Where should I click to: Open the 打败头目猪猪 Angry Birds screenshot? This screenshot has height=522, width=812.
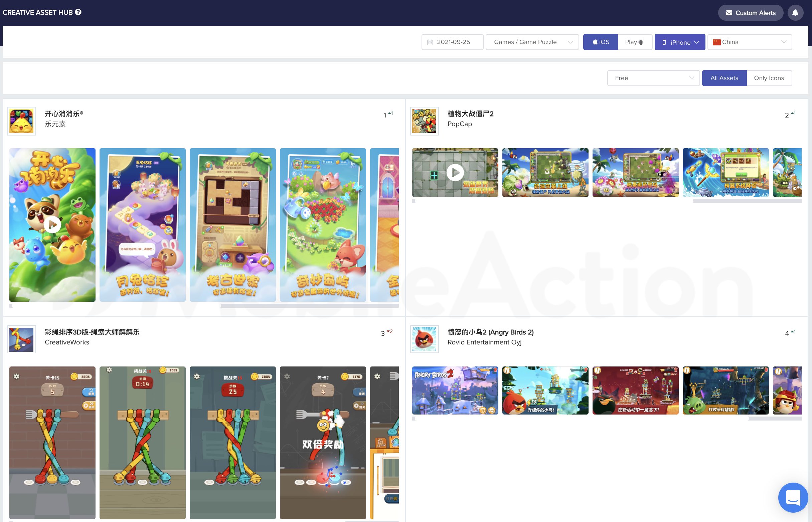click(726, 390)
